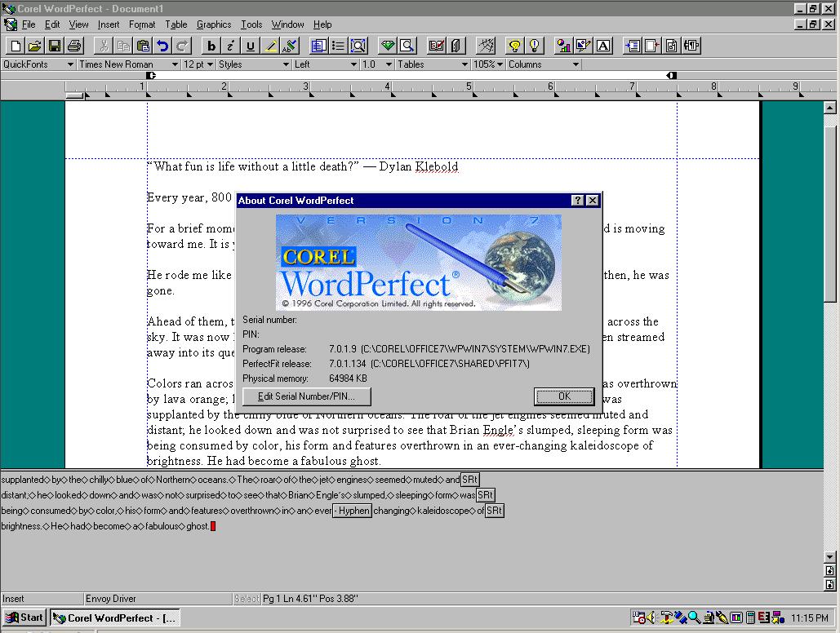Click the page zoom full icon
This screenshot has height=633, width=840.
point(358,46)
